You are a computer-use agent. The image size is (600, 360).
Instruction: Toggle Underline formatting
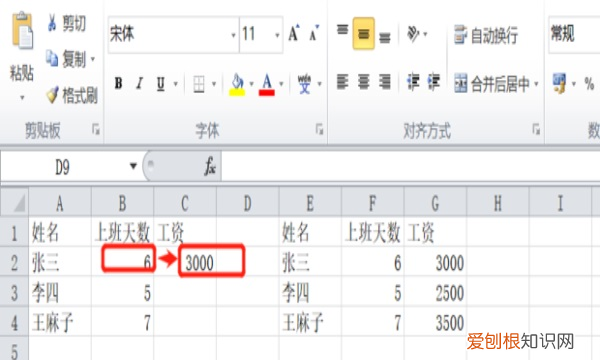161,83
